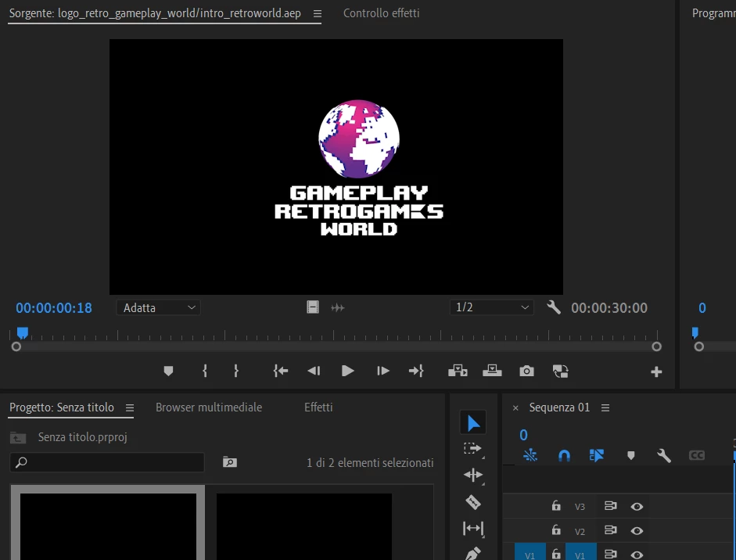Target the V3 track
The image size is (736, 560).
tap(580, 507)
